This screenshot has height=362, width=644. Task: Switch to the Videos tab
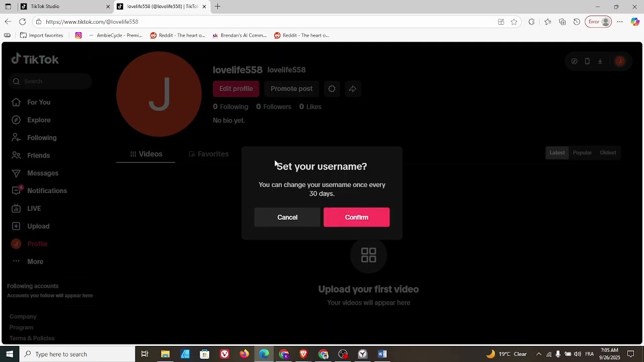146,154
